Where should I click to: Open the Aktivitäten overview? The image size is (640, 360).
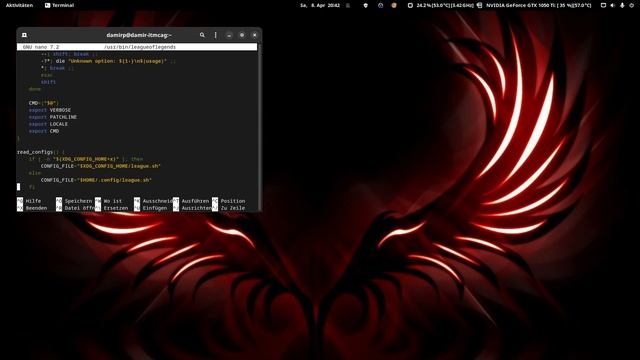19,5
